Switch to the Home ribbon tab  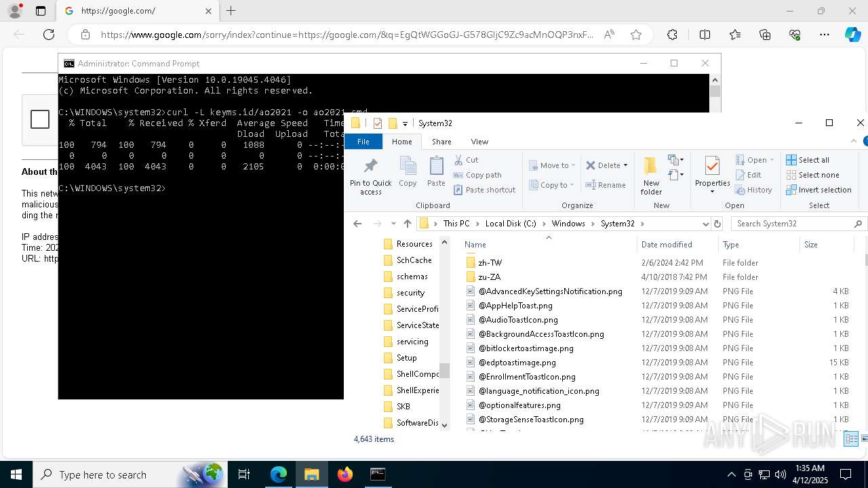[401, 142]
